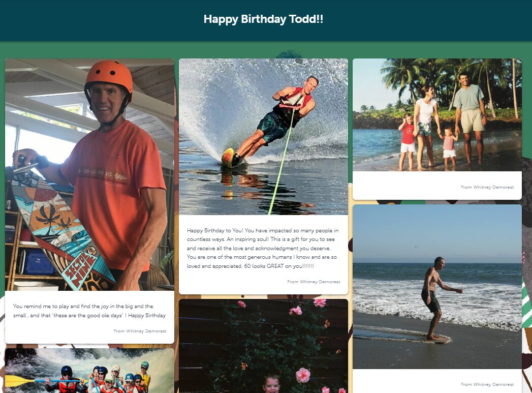The width and height of the screenshot is (532, 393).
Task: Click the photo of child by pink roses
Action: coord(263,346)
